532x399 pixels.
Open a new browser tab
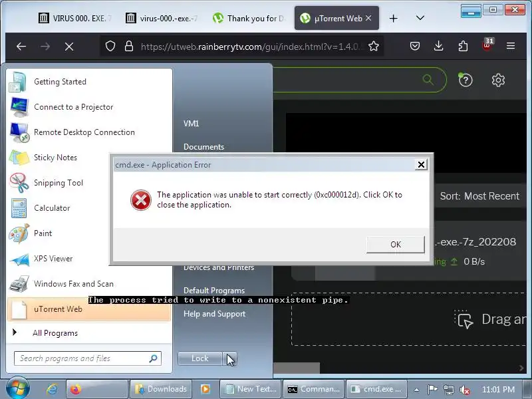tap(393, 18)
